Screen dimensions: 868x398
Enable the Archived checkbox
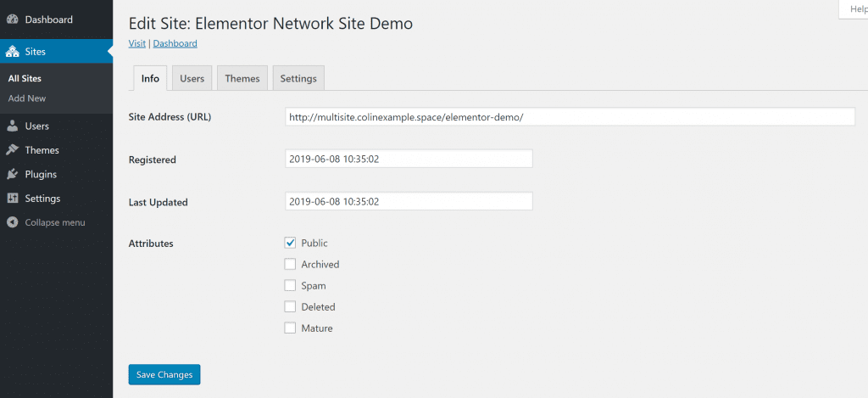(290, 264)
